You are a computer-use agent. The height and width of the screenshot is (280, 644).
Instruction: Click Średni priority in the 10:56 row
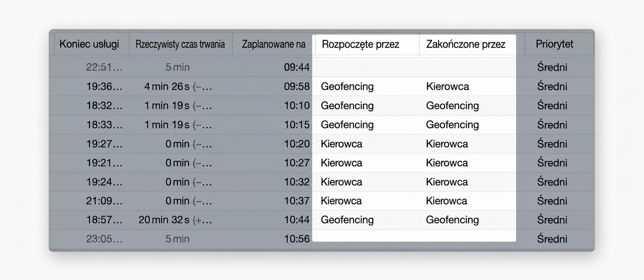click(x=552, y=239)
